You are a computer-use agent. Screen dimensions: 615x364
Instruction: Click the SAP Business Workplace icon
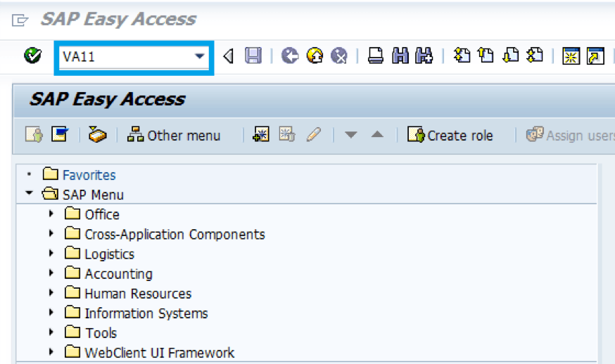coord(97,135)
